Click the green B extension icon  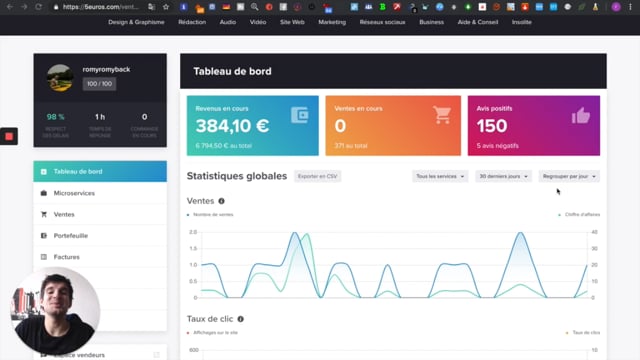click(x=382, y=7)
